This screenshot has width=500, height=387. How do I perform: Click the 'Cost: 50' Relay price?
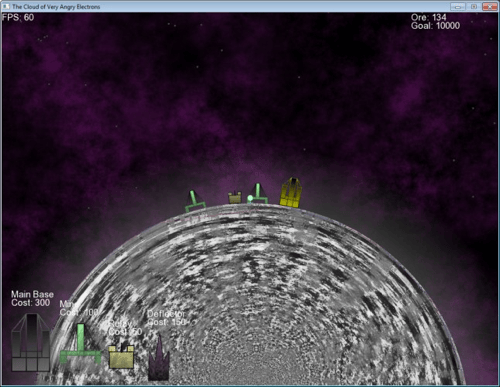[125, 332]
